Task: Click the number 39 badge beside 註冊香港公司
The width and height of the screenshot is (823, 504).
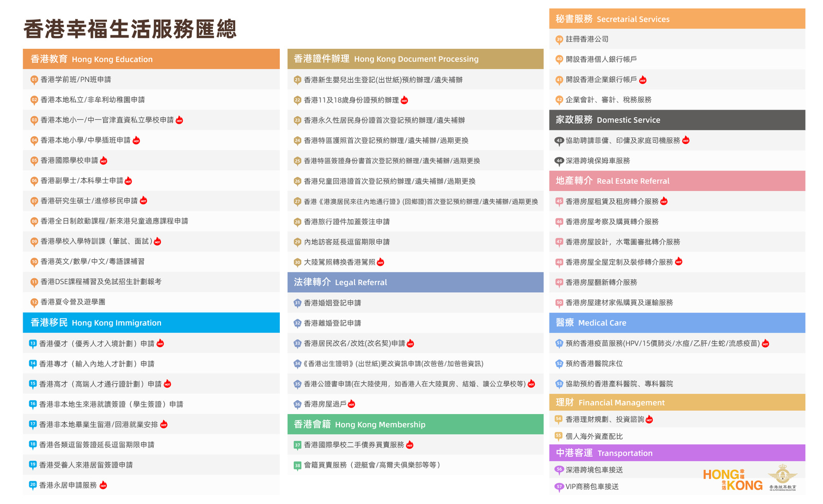Action: click(559, 40)
